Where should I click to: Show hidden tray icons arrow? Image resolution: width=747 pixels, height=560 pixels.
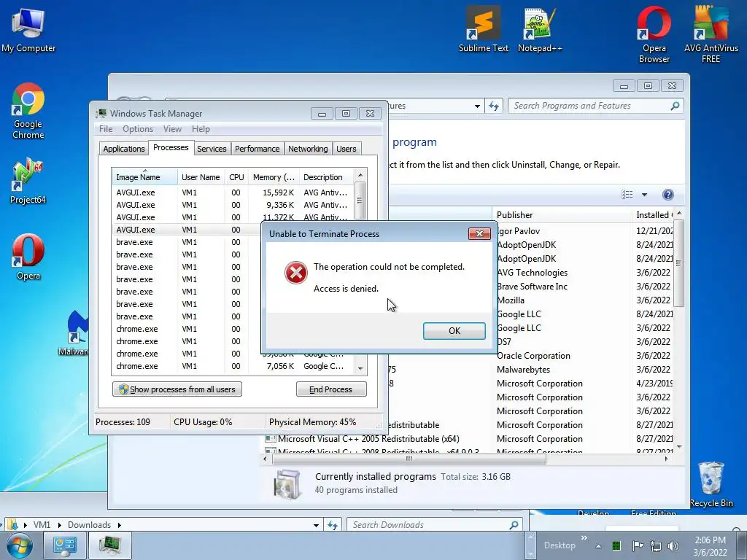[598, 546]
